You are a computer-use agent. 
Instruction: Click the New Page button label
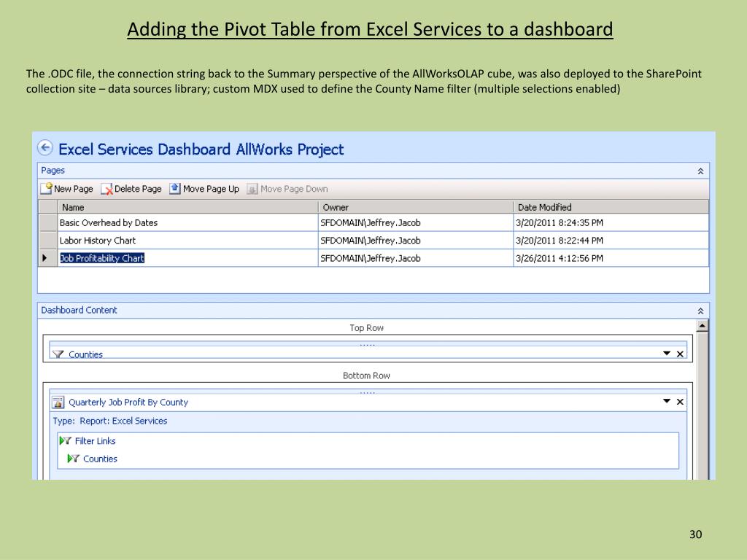[x=74, y=189]
